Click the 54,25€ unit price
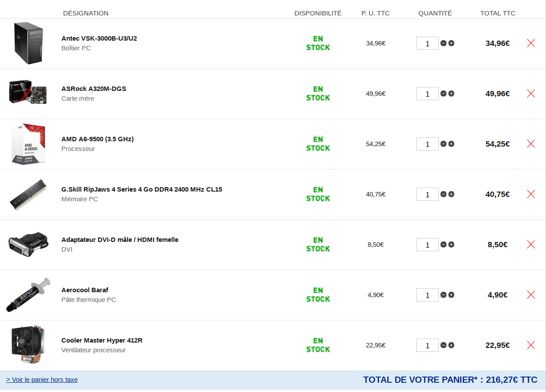 pyautogui.click(x=376, y=144)
